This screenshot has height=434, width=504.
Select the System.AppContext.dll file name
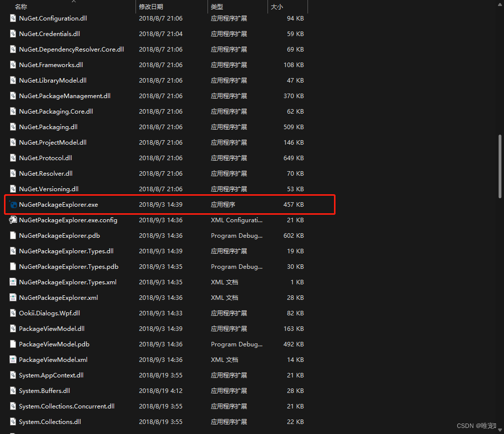51,375
